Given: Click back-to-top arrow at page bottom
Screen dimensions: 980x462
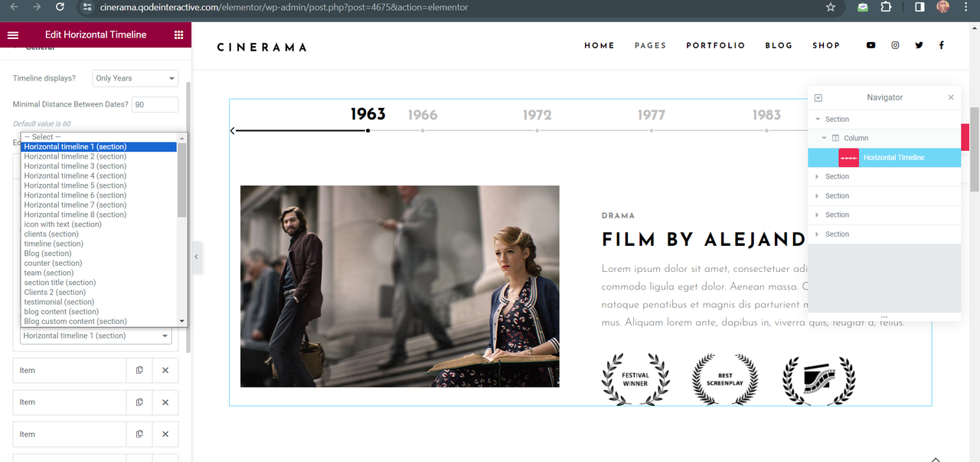Looking at the screenshot, I should [936, 458].
